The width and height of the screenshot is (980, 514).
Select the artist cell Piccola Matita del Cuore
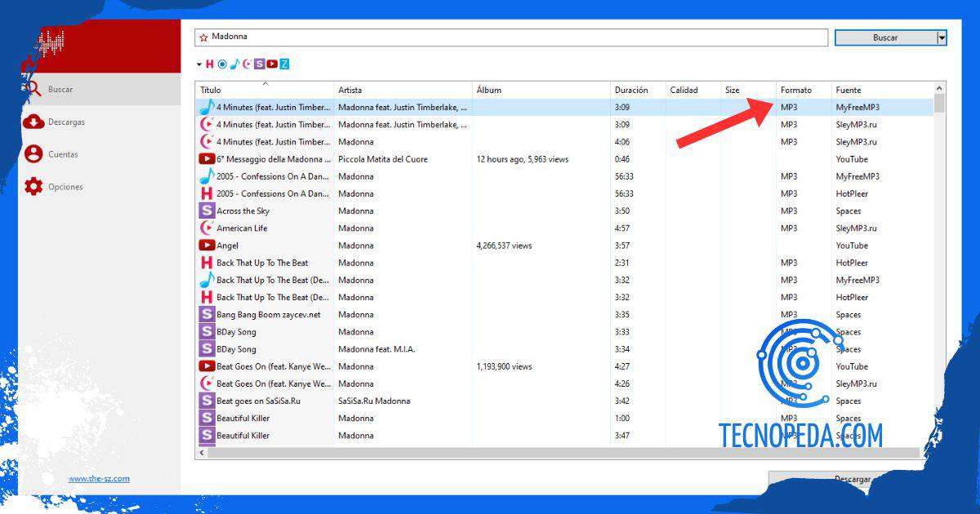click(x=383, y=159)
